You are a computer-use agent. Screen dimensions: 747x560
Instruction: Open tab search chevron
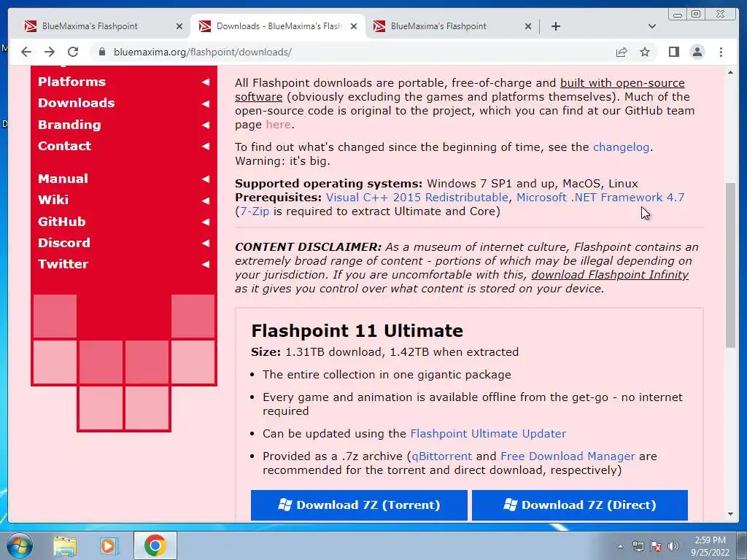(x=651, y=26)
